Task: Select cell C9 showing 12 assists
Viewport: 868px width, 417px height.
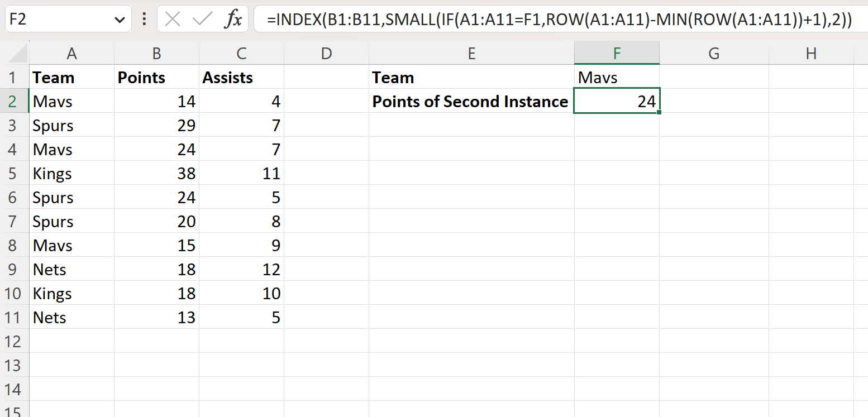Action: click(x=241, y=269)
